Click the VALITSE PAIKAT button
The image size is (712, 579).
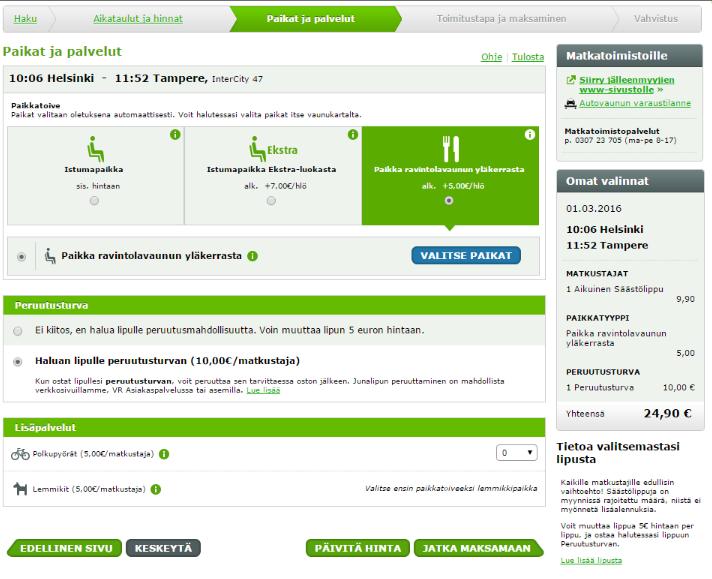click(x=466, y=256)
